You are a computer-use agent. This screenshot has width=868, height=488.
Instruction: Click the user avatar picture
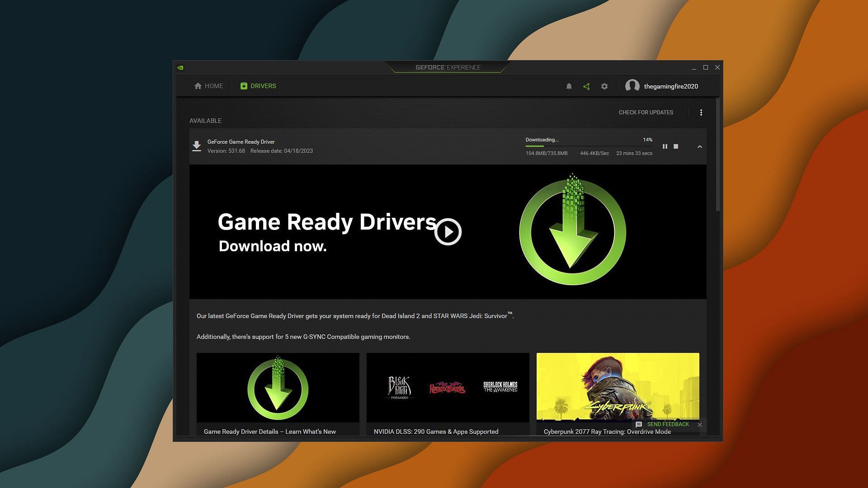coord(632,86)
